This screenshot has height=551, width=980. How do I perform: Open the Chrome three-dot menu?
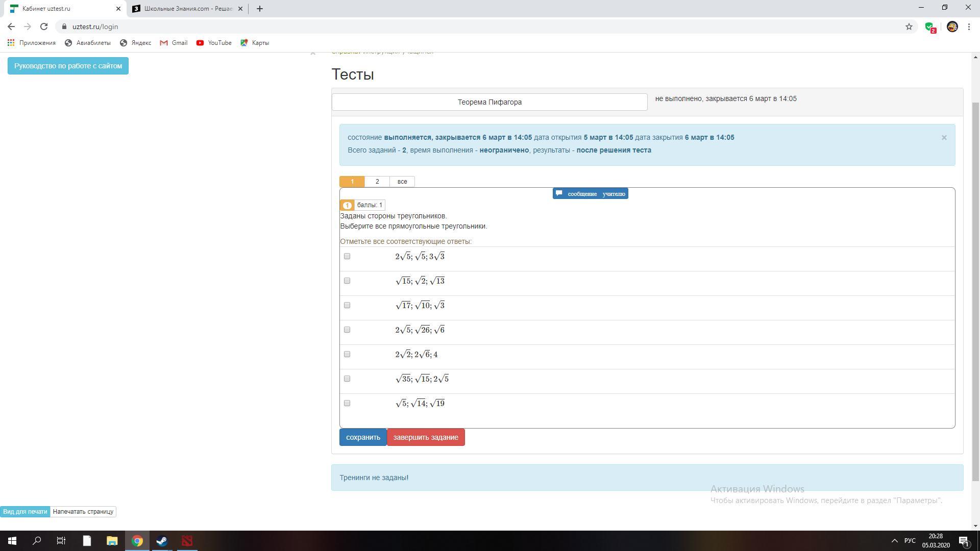pos(969,27)
